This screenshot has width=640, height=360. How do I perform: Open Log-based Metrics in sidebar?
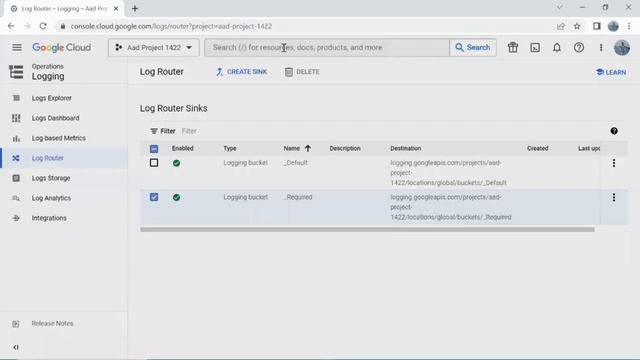pos(59,138)
